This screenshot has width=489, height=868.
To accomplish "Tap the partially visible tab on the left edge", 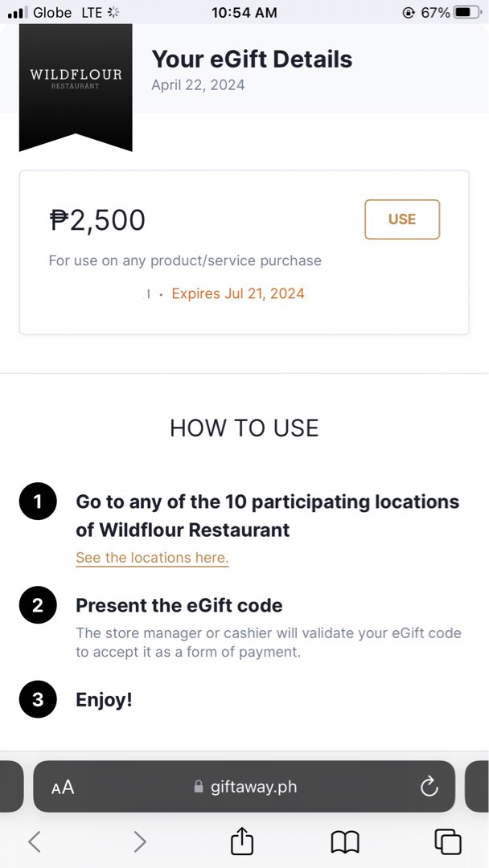I will [x=8, y=787].
